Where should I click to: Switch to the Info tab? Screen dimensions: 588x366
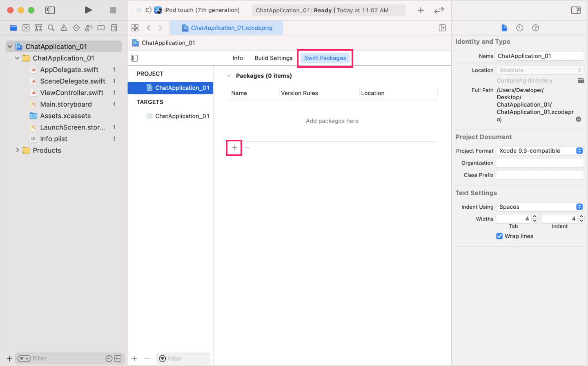(238, 58)
